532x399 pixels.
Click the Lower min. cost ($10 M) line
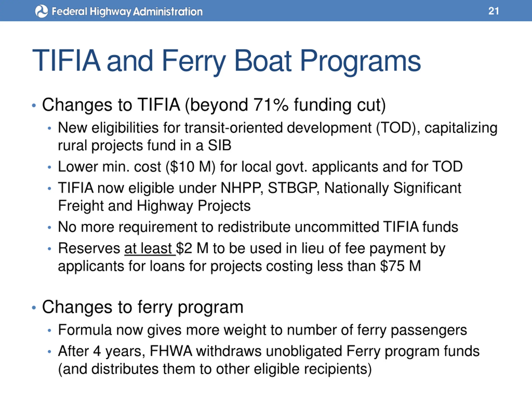click(260, 166)
